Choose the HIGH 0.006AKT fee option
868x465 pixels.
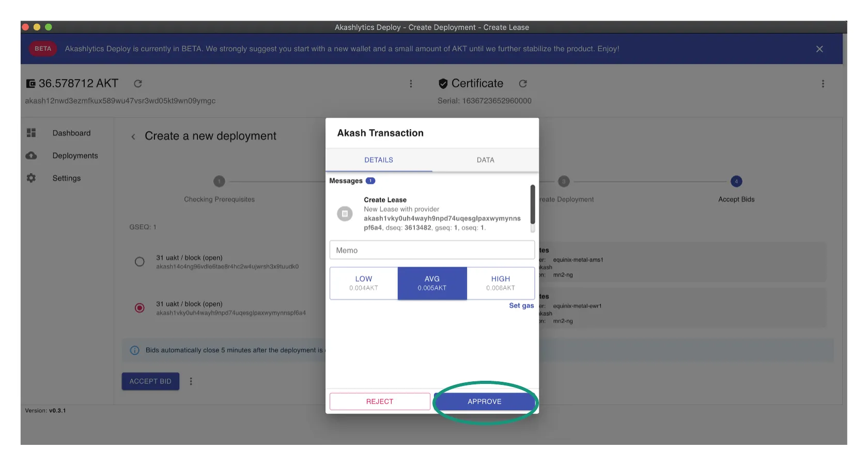click(500, 283)
